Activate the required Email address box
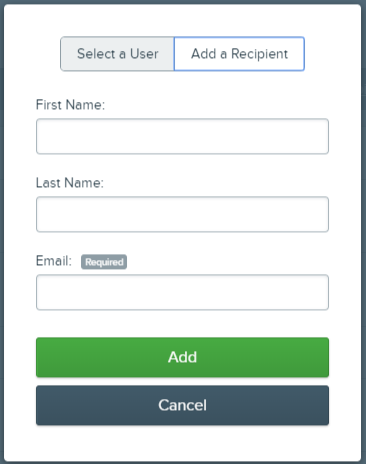This screenshot has height=464, width=366. tap(182, 292)
